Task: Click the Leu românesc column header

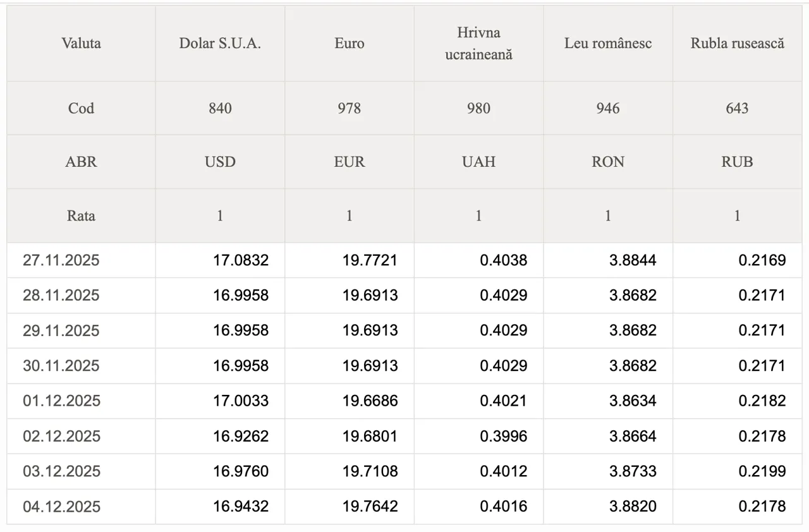Action: (608, 44)
